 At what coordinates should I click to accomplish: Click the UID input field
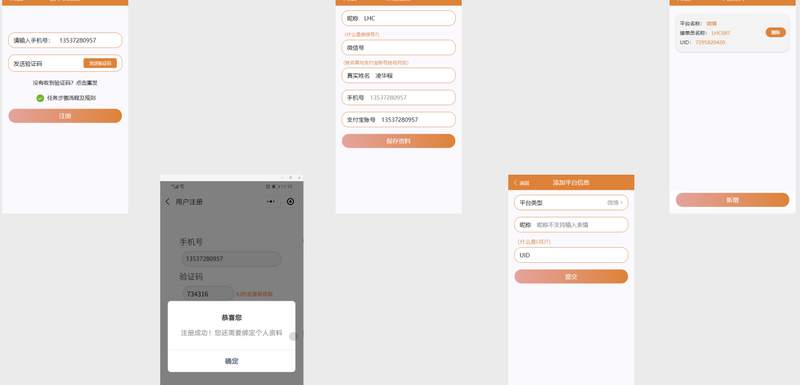tap(571, 255)
